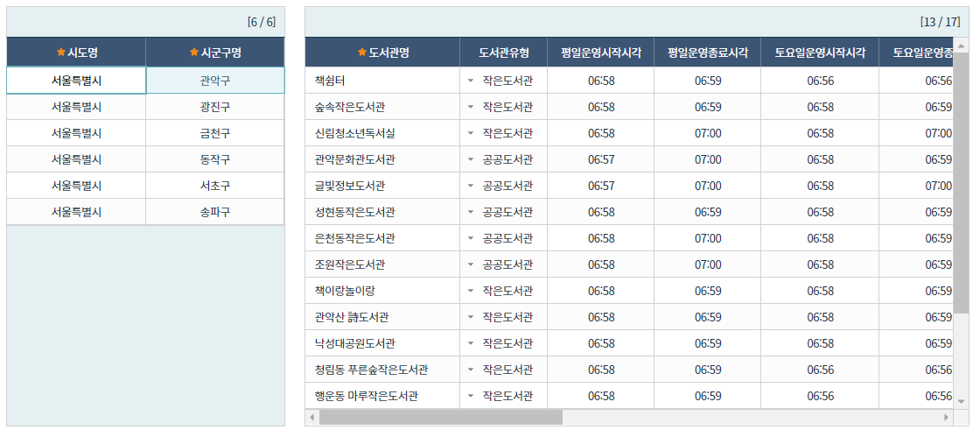This screenshot has height=437, width=980.
Task: Select library name 낙성대공원도서관
Action: [x=382, y=343]
